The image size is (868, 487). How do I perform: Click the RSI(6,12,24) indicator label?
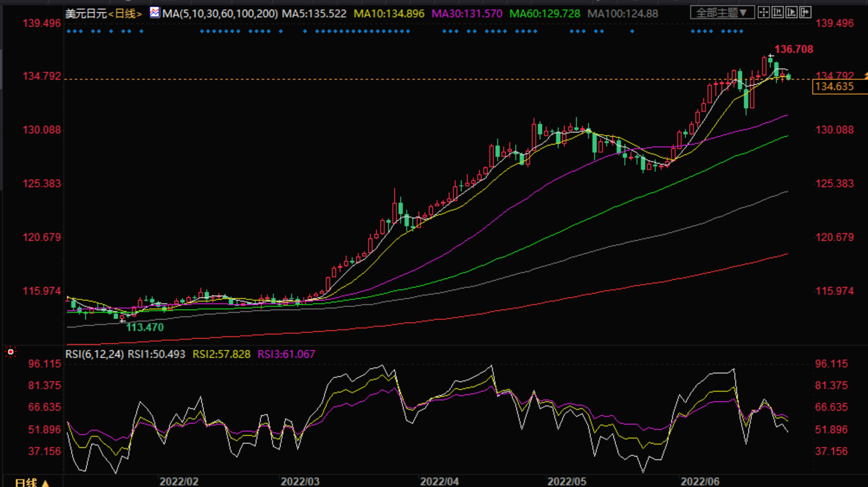94,354
